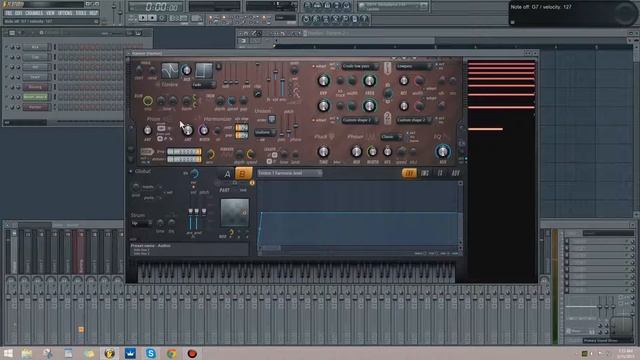Open the TOOLS menu
This screenshot has width=640, height=360.
(x=81, y=13)
